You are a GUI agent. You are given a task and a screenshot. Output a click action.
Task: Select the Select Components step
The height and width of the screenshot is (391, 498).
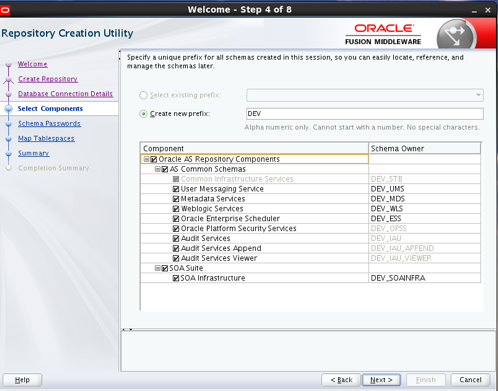pos(50,109)
